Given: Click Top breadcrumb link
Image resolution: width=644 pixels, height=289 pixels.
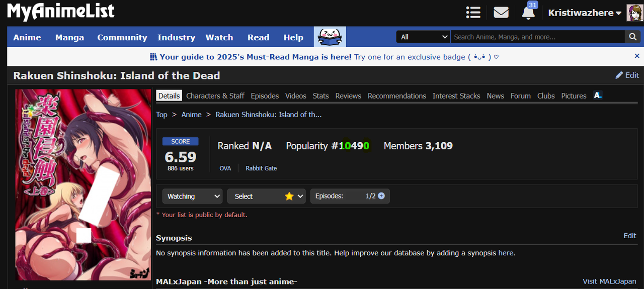Looking at the screenshot, I should pyautogui.click(x=162, y=115).
